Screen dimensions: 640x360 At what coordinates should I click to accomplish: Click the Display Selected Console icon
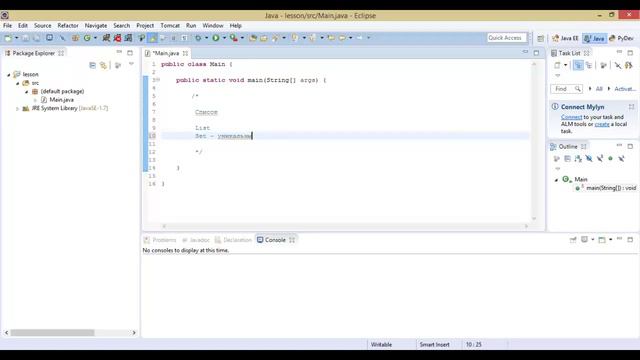pyautogui.click(x=584, y=240)
